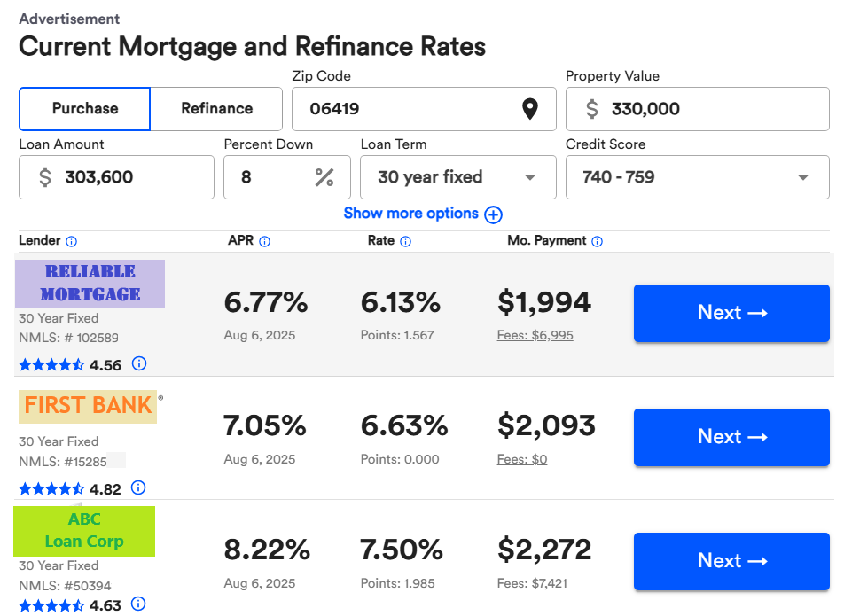The width and height of the screenshot is (844, 616).
Task: Click the info icon next to Rate
Action: click(405, 241)
